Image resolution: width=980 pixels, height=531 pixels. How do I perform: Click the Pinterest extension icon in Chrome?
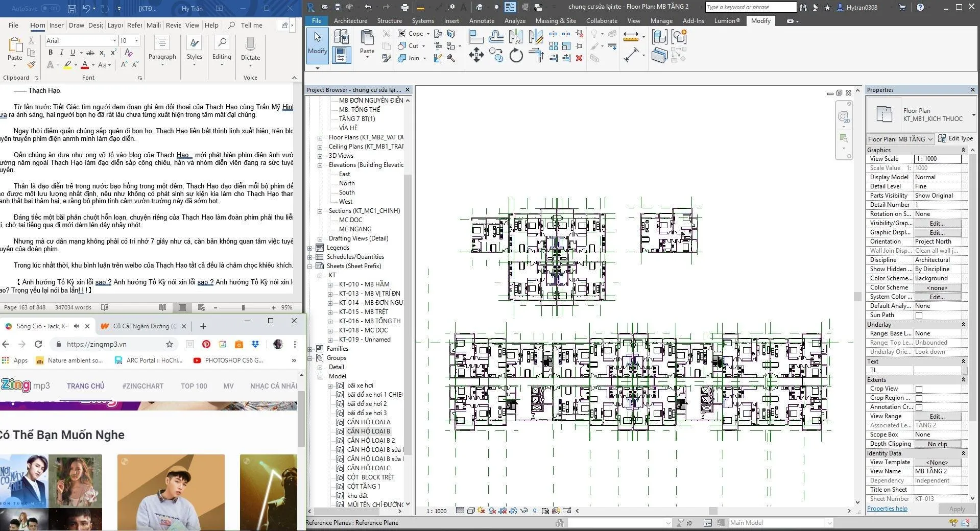tap(206, 344)
